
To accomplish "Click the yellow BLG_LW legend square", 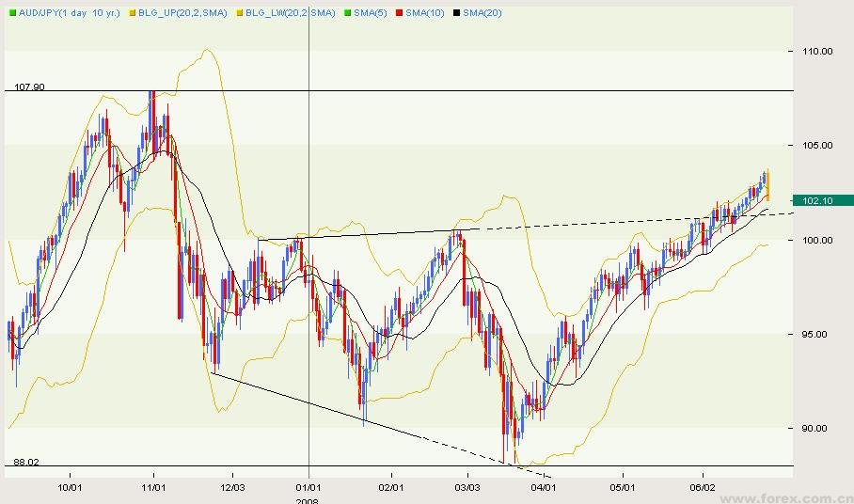I will coord(239,12).
